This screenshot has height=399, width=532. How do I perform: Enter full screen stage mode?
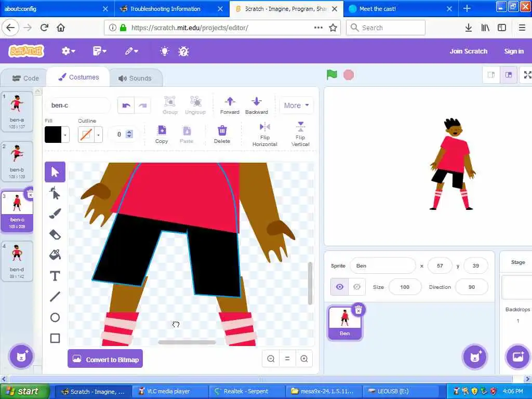pos(527,75)
